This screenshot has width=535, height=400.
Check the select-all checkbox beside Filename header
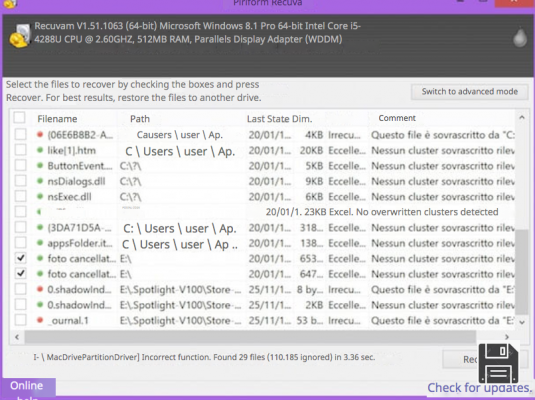(x=19, y=118)
